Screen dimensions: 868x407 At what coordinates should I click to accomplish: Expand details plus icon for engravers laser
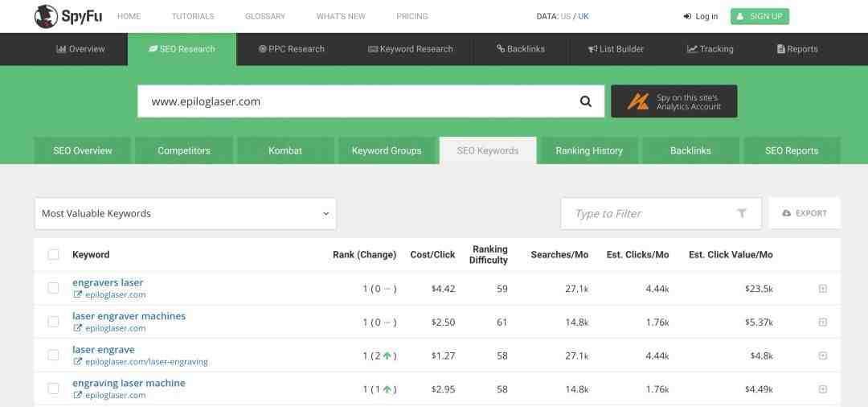click(823, 289)
